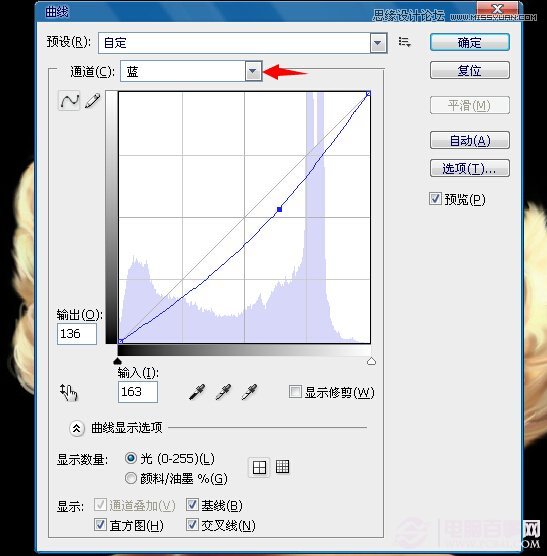This screenshot has height=556, width=547.
Task: Pick the gray point eyedropper
Action: (223, 392)
